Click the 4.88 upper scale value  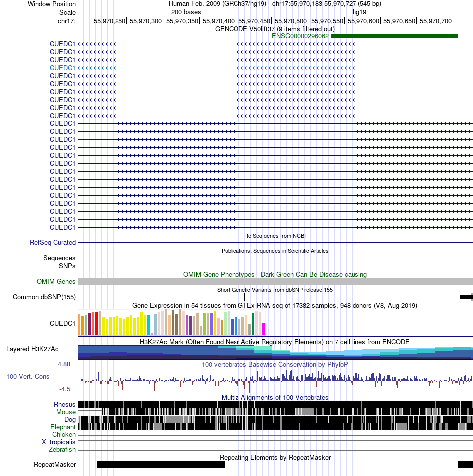[x=64, y=364]
